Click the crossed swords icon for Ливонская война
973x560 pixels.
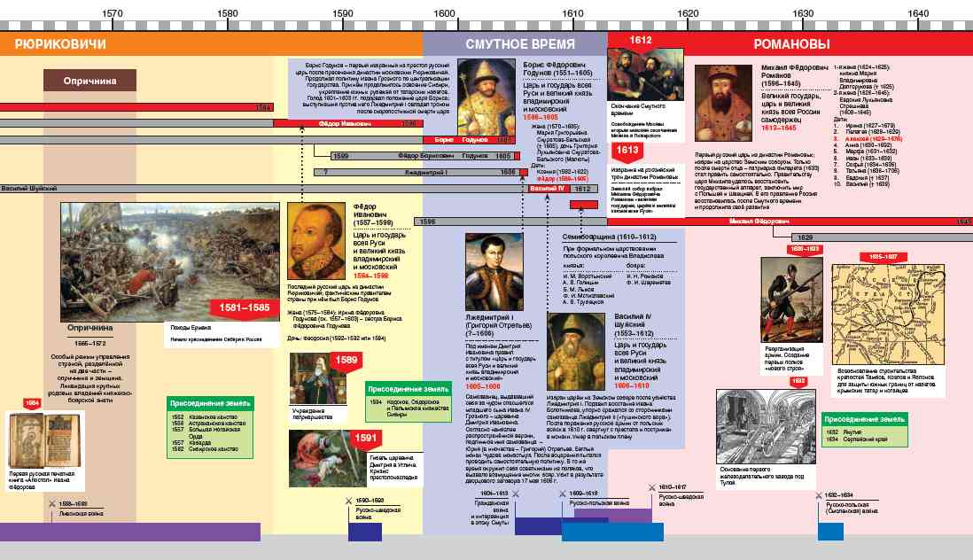[x=53, y=504]
